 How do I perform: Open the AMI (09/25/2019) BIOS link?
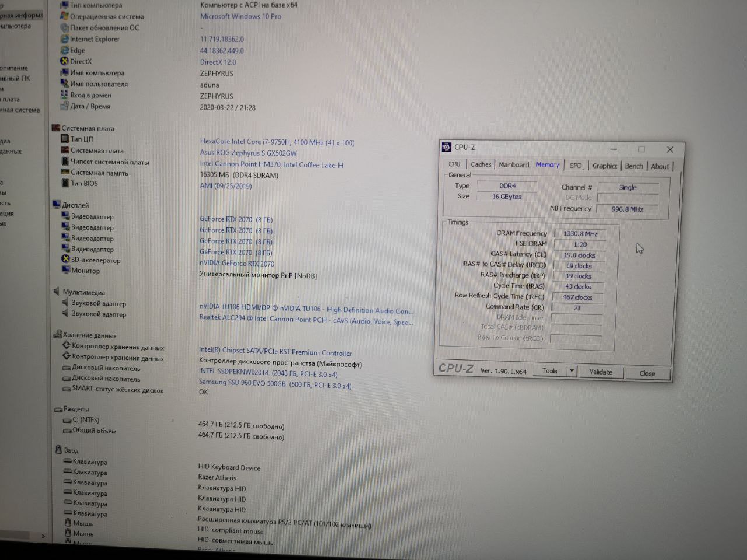tap(225, 186)
